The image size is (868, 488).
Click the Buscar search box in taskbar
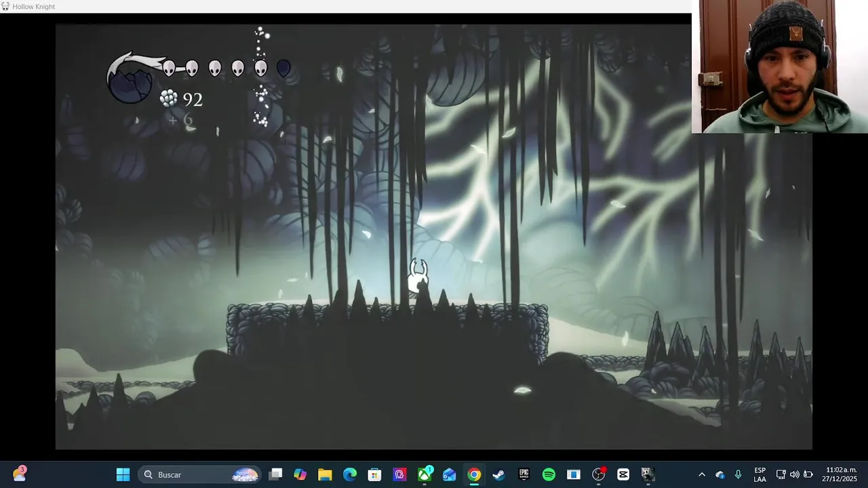coord(199,474)
